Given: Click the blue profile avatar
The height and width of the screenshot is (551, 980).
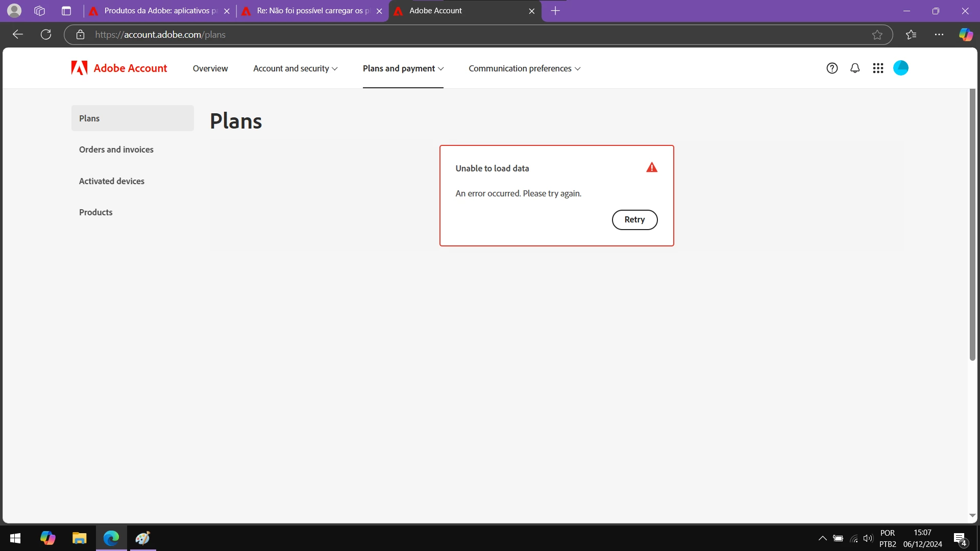Looking at the screenshot, I should point(900,68).
